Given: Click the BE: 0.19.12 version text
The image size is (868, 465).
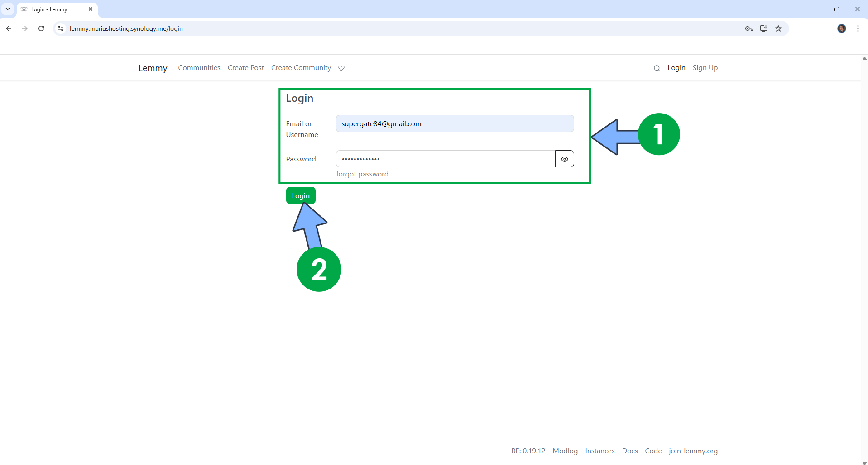Looking at the screenshot, I should [528, 451].
